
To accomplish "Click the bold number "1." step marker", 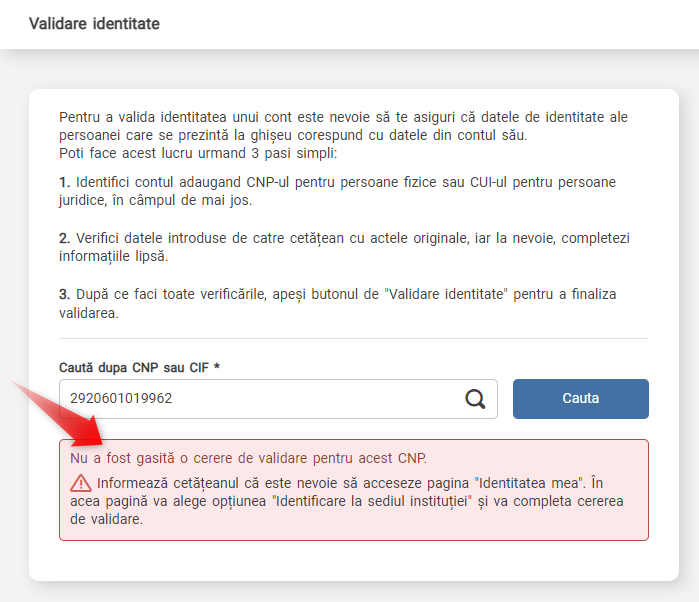I will tap(64, 182).
